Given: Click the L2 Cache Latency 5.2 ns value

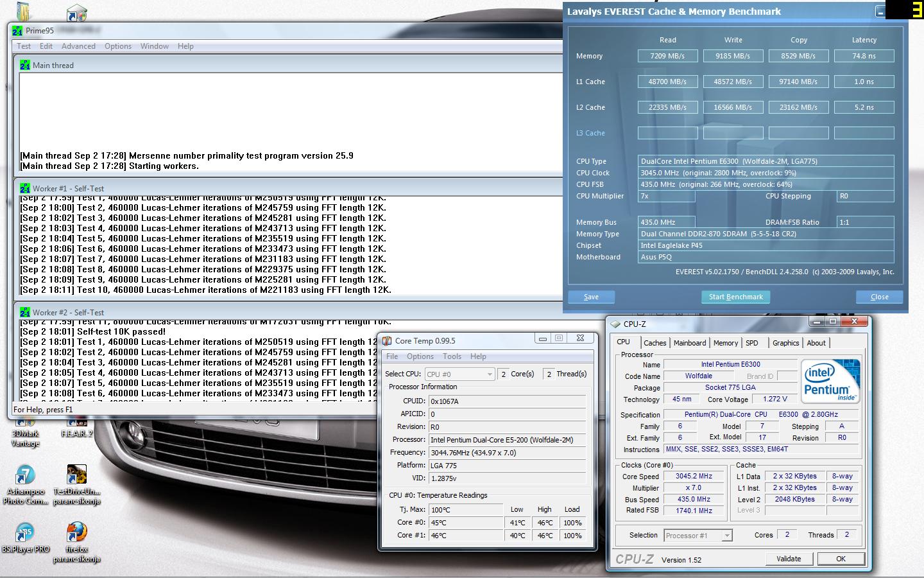Looking at the screenshot, I should [864, 107].
